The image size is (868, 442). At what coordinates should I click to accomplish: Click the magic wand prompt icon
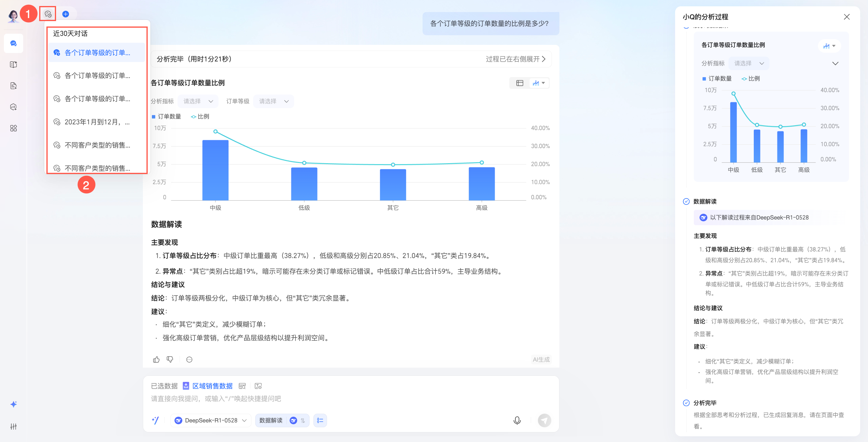click(155, 420)
